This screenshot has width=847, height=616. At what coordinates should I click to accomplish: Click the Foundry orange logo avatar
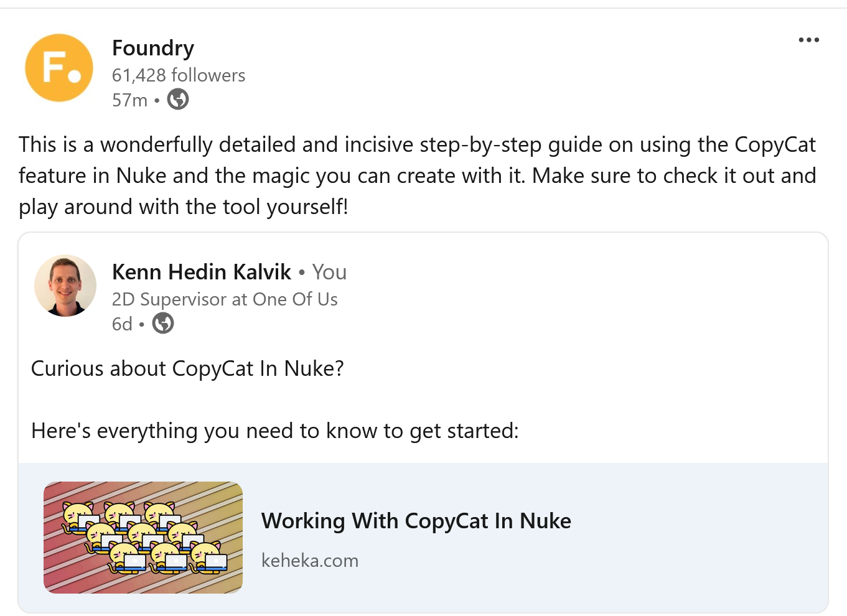[x=59, y=68]
